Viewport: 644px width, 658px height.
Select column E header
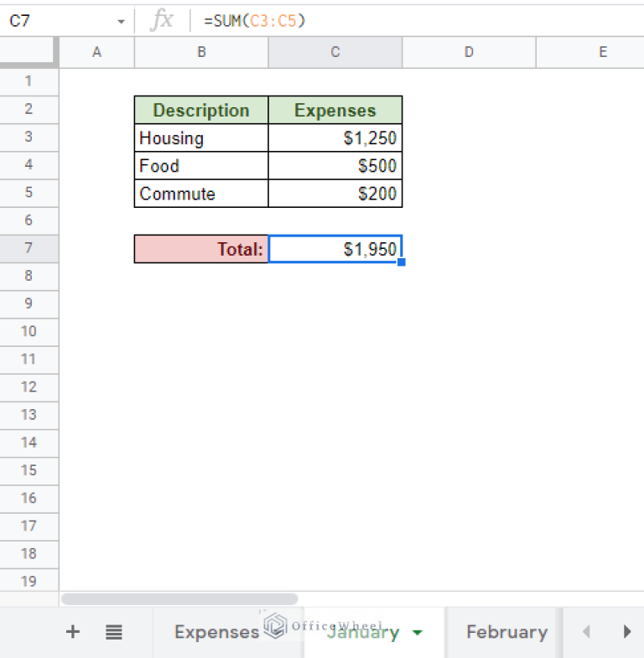[590, 52]
